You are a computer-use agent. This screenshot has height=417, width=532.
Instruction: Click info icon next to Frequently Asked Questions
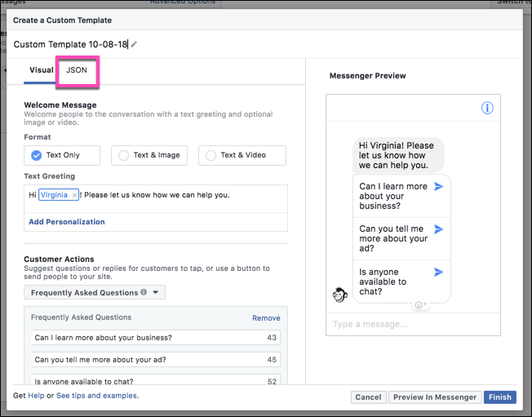tap(144, 292)
